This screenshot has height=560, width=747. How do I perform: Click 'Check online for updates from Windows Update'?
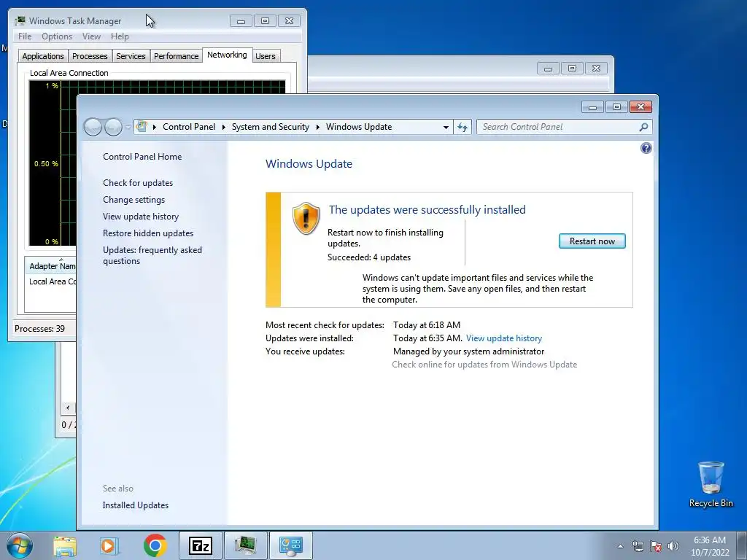484,365
